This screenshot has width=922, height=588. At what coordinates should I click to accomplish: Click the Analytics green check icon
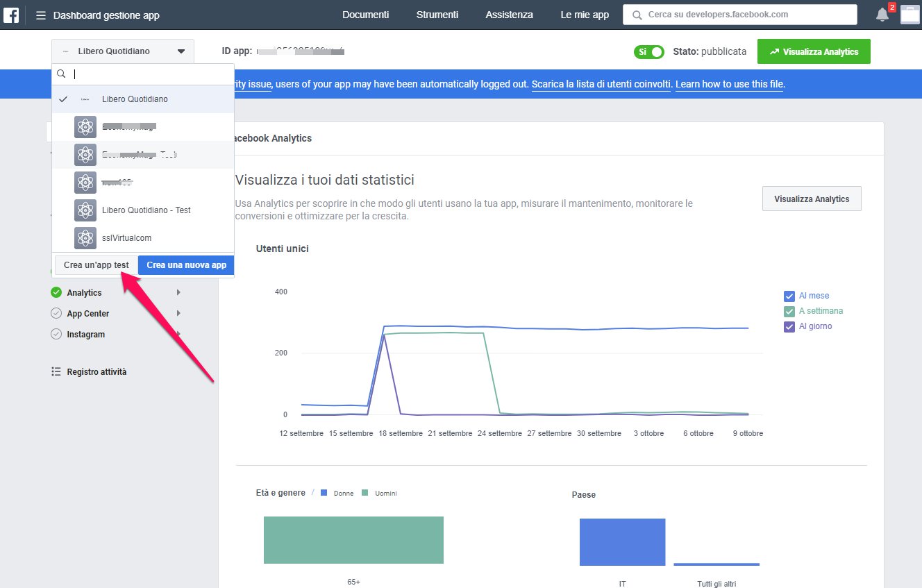[x=56, y=293]
